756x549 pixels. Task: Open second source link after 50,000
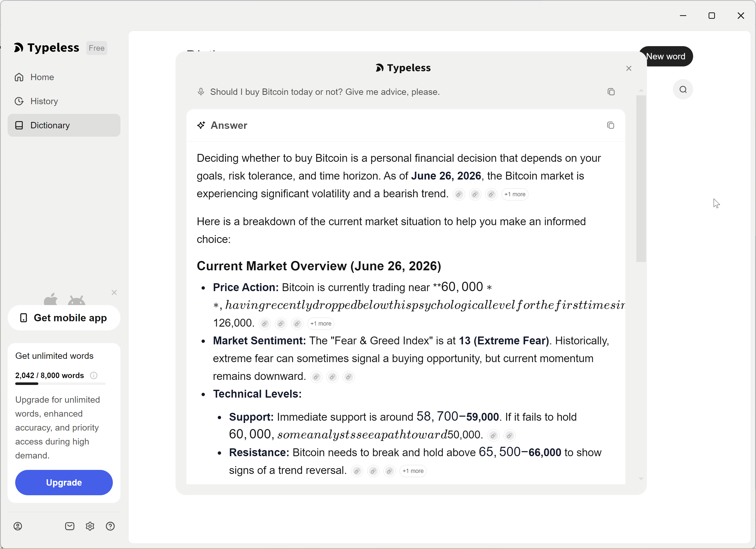(x=509, y=436)
